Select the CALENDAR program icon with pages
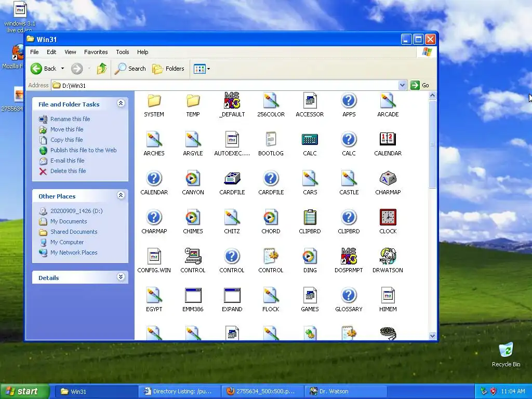Screen dimensions: 532x399 point(388,139)
